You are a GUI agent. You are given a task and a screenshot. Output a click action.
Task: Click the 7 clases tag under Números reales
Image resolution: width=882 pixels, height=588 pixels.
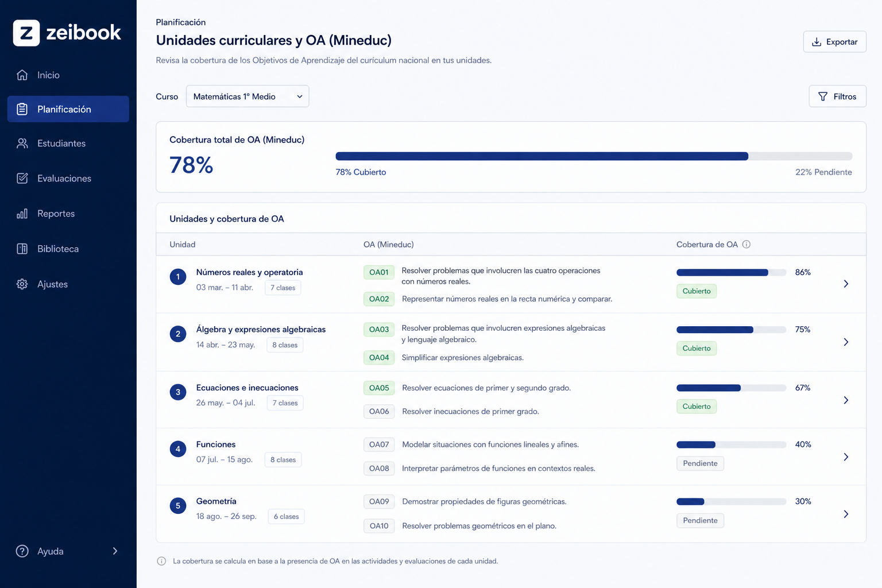[x=283, y=288]
